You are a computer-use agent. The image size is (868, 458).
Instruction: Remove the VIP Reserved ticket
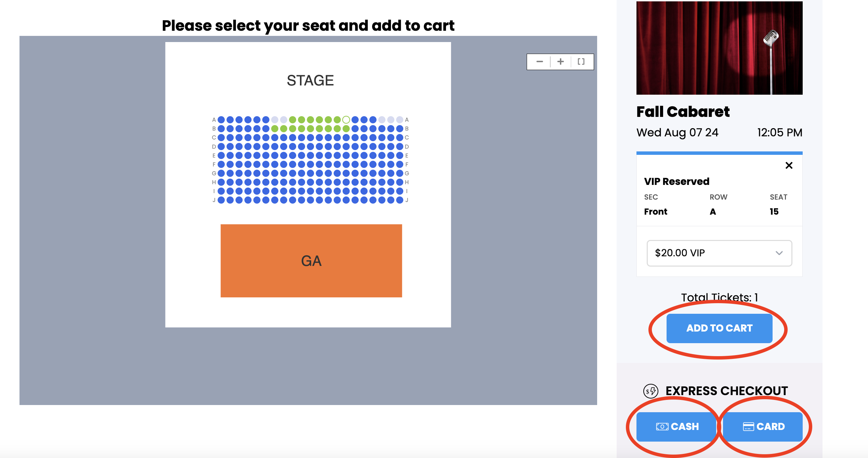click(x=789, y=165)
